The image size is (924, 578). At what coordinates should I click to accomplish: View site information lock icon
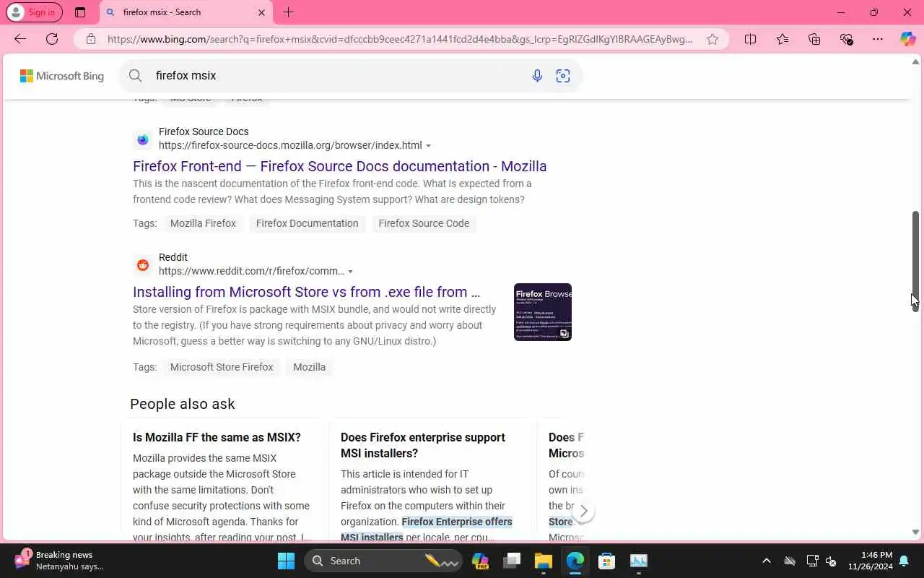click(91, 39)
